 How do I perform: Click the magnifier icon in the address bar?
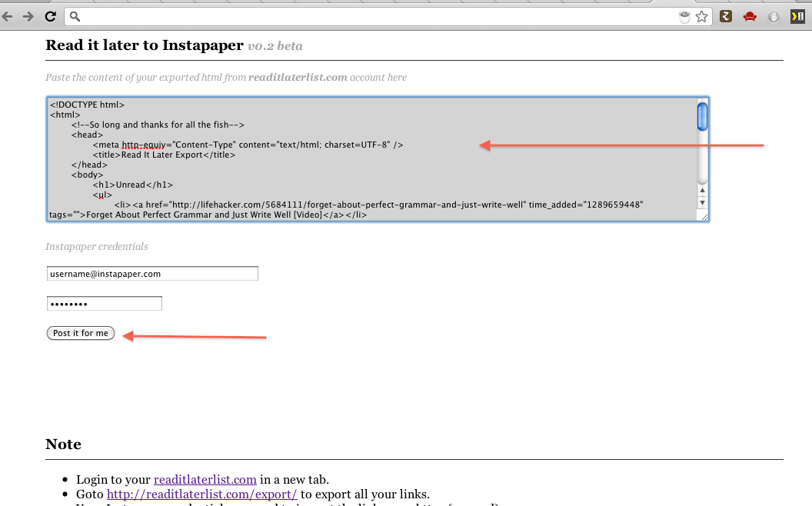[75, 17]
